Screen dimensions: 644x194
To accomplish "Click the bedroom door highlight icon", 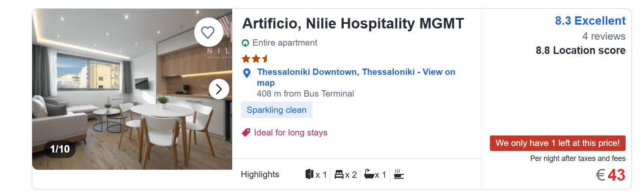I will [x=309, y=174].
